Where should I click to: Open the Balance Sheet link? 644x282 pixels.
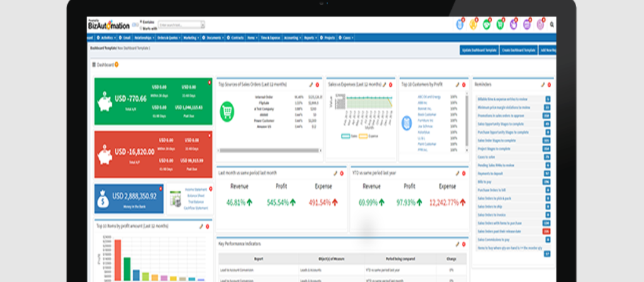(x=195, y=196)
